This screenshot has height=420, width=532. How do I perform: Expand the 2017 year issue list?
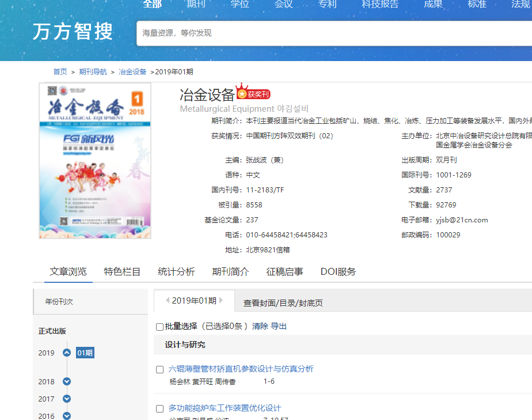pos(67,399)
